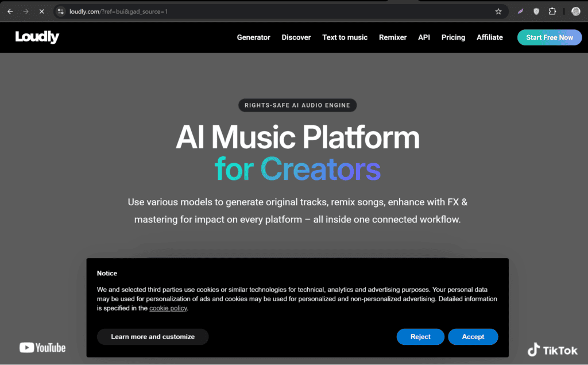The image size is (588, 365).
Task: Stop page loading with the X icon
Action: pyautogui.click(x=41, y=11)
